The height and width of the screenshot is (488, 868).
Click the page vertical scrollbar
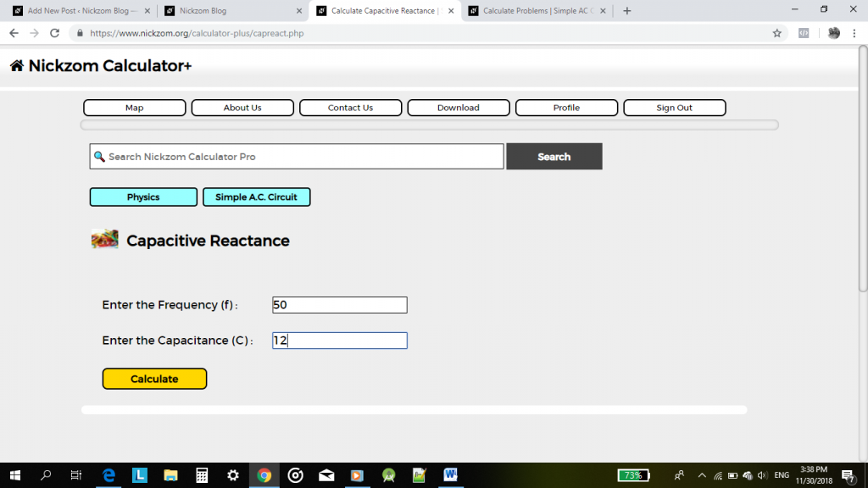click(863, 169)
